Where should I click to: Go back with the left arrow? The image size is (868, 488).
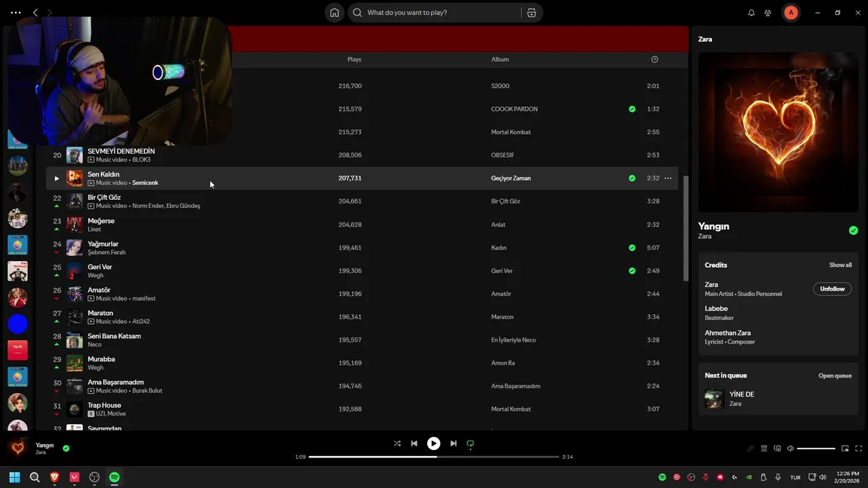tap(35, 13)
